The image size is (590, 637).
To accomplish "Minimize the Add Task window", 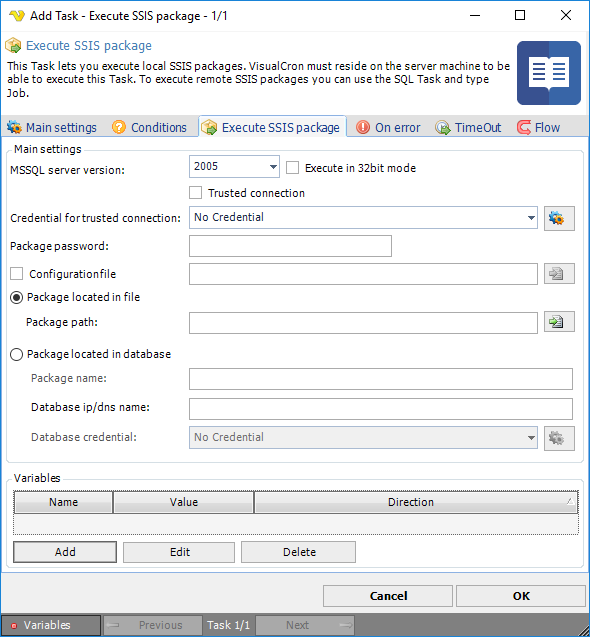I will (475, 15).
